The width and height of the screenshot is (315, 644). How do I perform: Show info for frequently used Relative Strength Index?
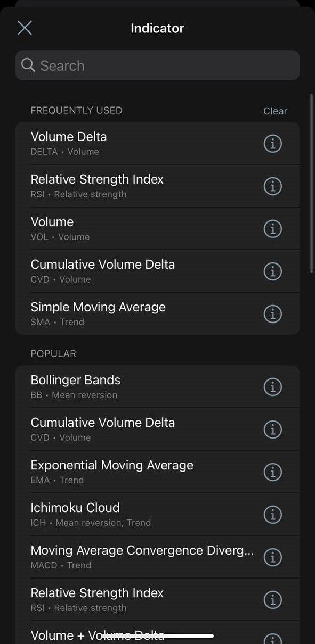click(272, 186)
